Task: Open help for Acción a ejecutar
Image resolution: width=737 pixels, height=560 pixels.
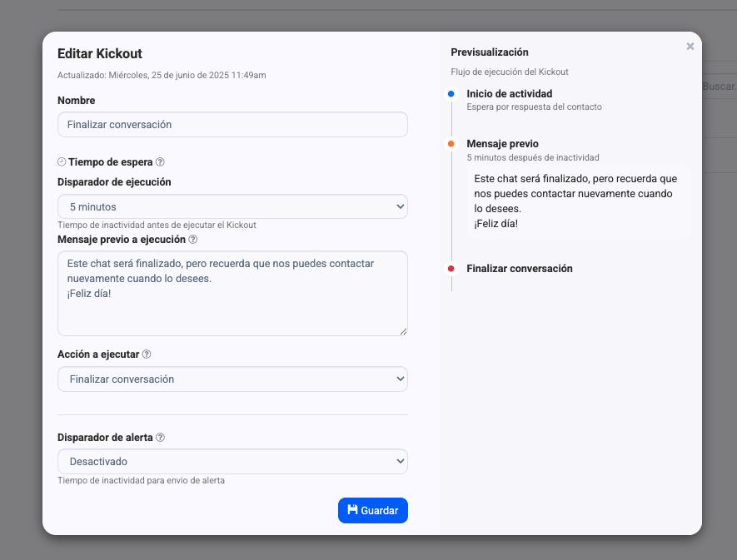Action: pos(147,354)
